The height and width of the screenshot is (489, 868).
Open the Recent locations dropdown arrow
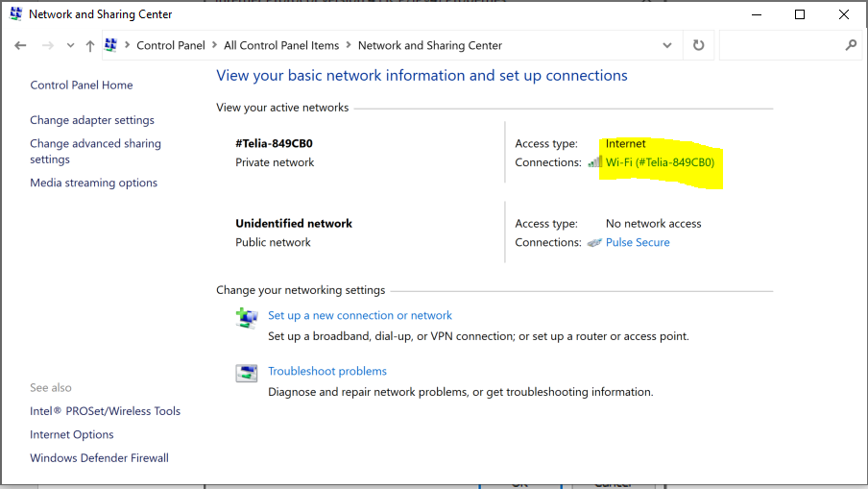(x=70, y=45)
